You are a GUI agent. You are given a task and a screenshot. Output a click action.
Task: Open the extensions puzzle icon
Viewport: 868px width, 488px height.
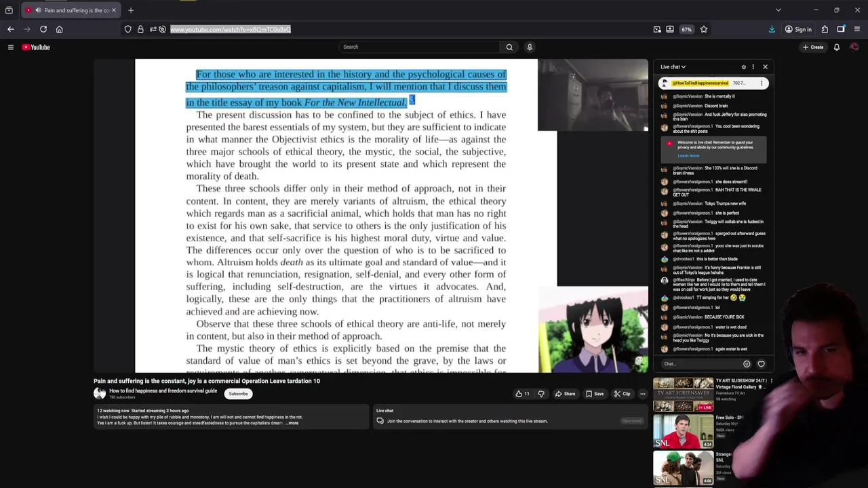coord(825,29)
